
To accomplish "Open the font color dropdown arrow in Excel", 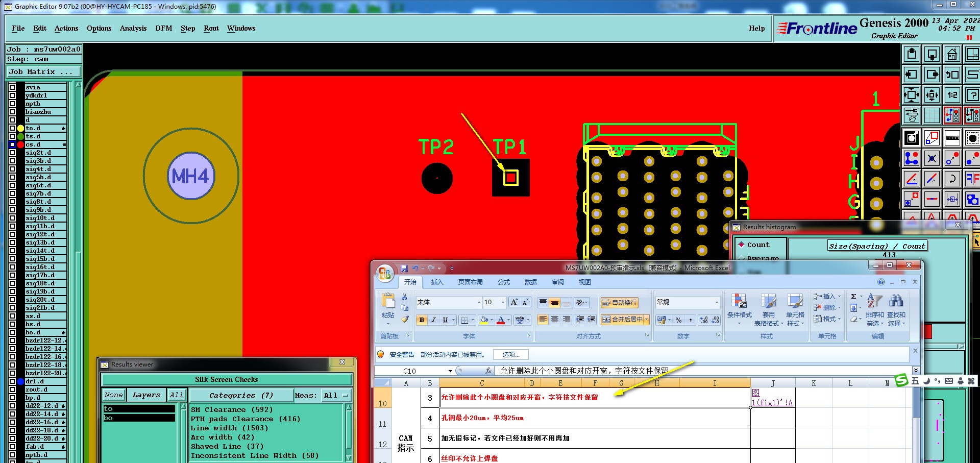I will 508,320.
